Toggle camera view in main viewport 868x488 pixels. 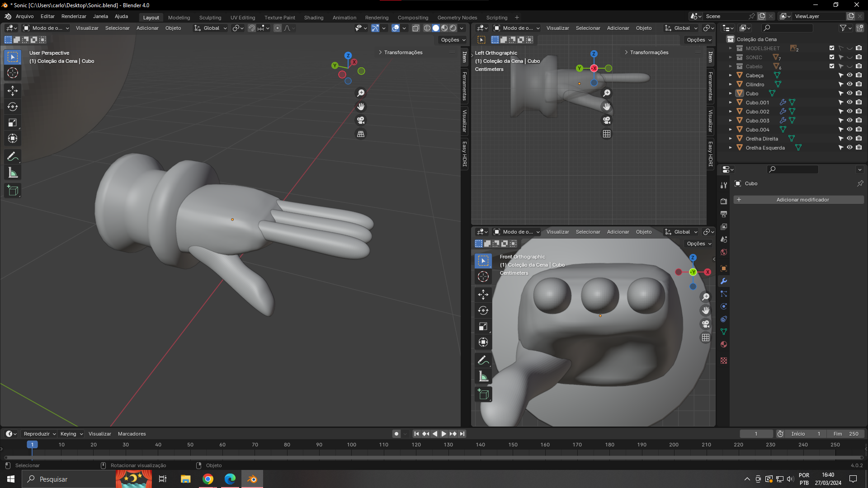(x=361, y=121)
